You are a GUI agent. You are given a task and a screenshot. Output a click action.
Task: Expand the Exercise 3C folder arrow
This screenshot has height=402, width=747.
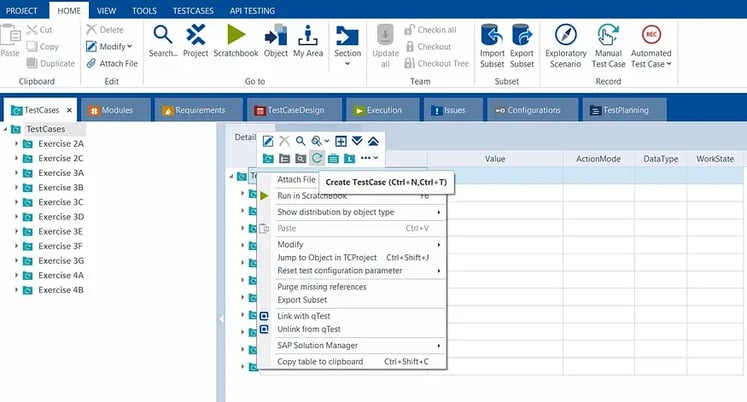[x=16, y=202]
